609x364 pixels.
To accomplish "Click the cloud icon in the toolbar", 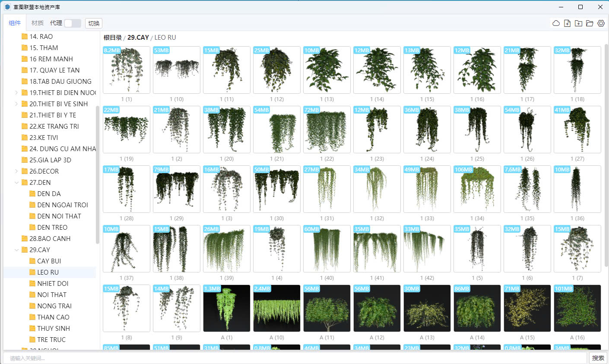I will click(x=556, y=23).
